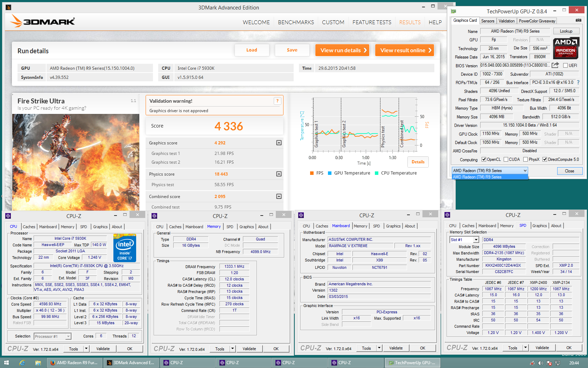Collapse the Combined score section
Viewport: 588px width, 368px height.
tap(279, 196)
